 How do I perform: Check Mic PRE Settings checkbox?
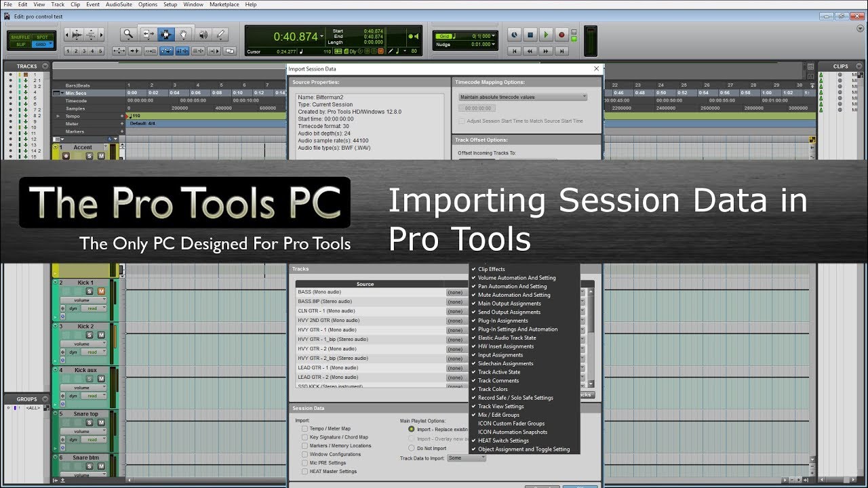[304, 463]
